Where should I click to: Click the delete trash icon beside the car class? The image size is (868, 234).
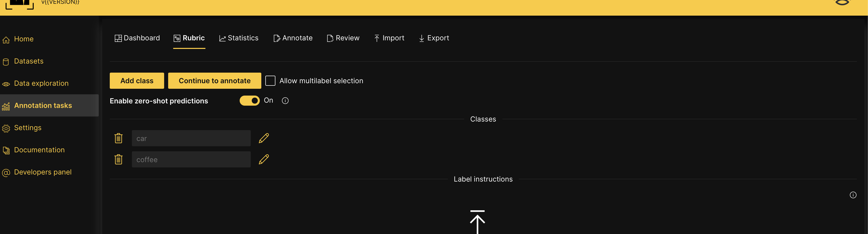click(119, 138)
